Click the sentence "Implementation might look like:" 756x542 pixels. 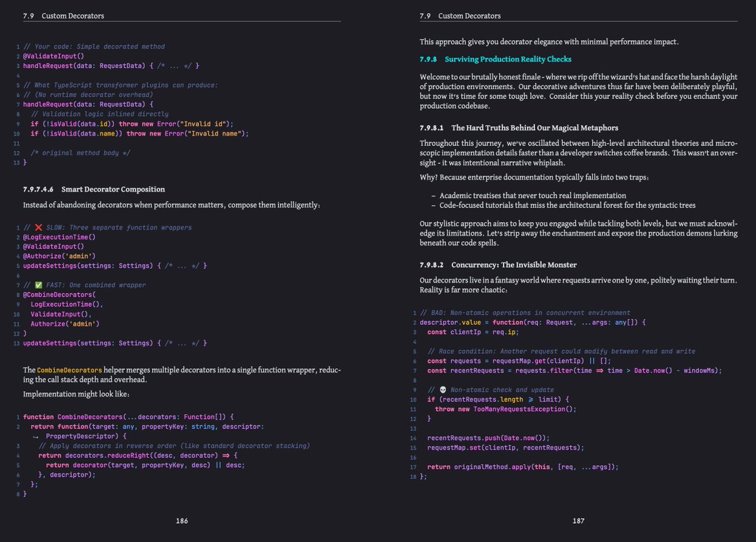76,394
